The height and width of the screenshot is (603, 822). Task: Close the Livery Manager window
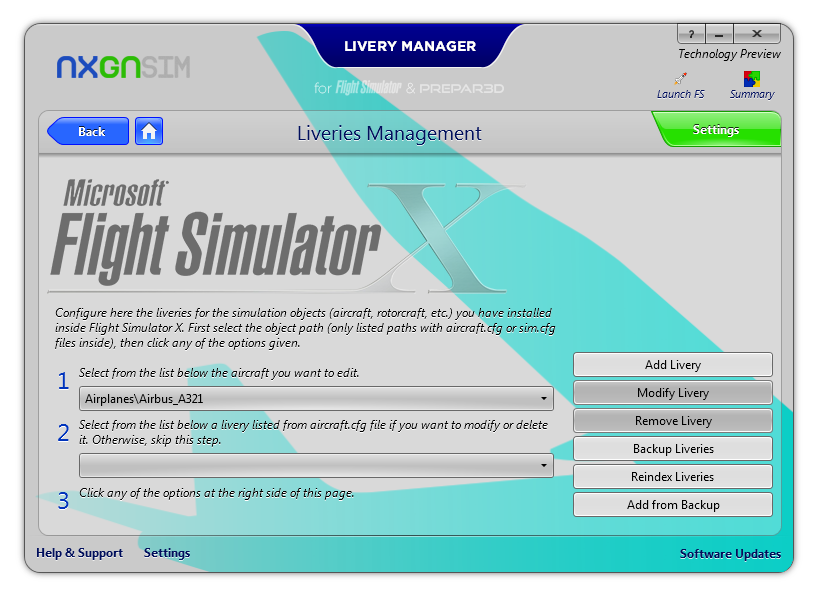point(757,34)
